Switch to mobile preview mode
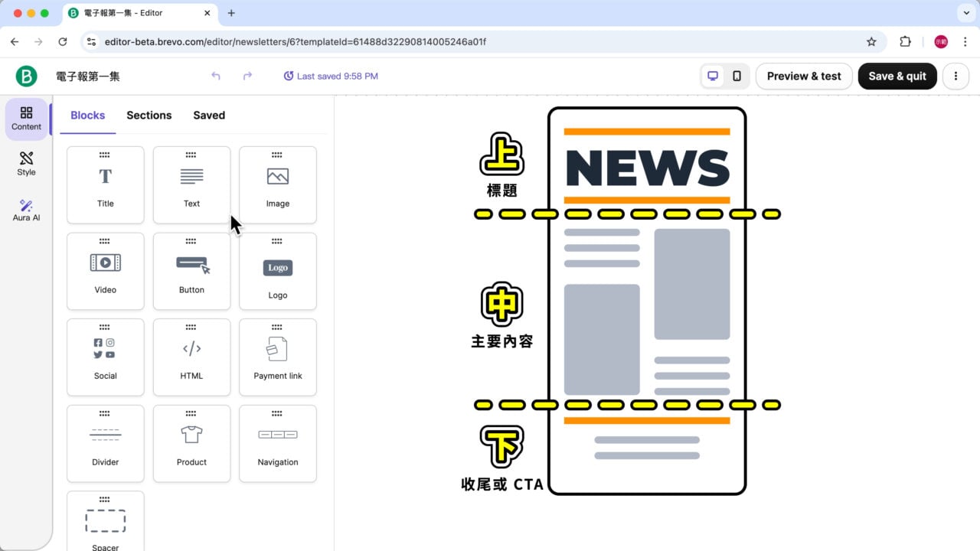The width and height of the screenshot is (980, 551). [737, 76]
